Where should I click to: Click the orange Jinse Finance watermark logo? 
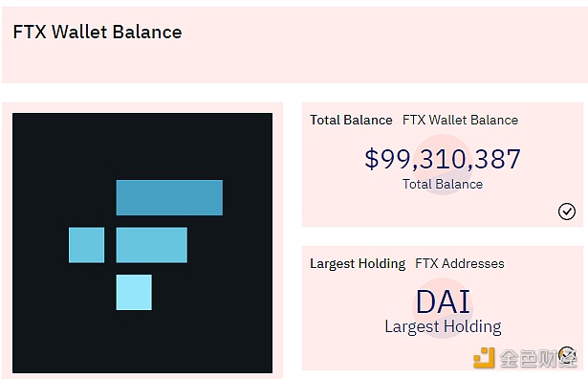[484, 358]
